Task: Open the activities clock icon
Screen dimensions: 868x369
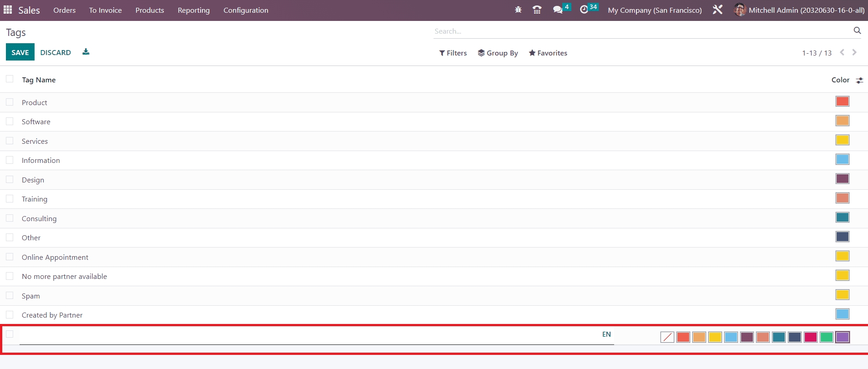Action: [x=584, y=10]
